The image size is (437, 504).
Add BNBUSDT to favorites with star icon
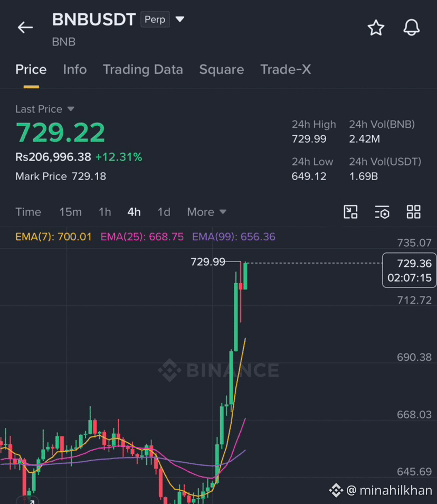[376, 27]
